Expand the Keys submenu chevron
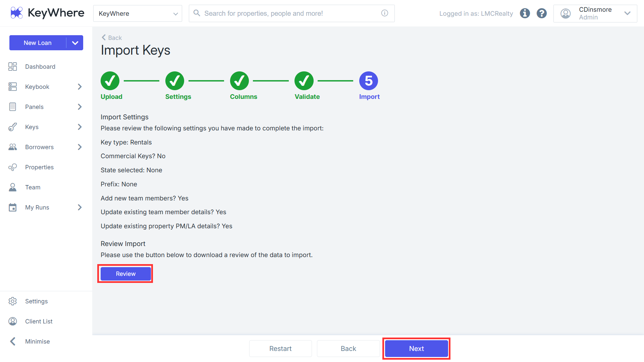This screenshot has height=362, width=644. tap(79, 127)
